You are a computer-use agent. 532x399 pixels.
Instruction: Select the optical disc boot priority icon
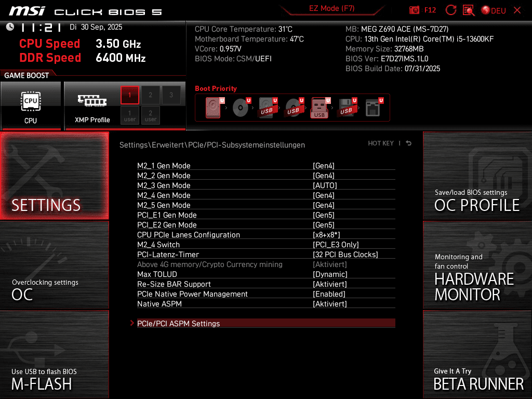coord(241,108)
